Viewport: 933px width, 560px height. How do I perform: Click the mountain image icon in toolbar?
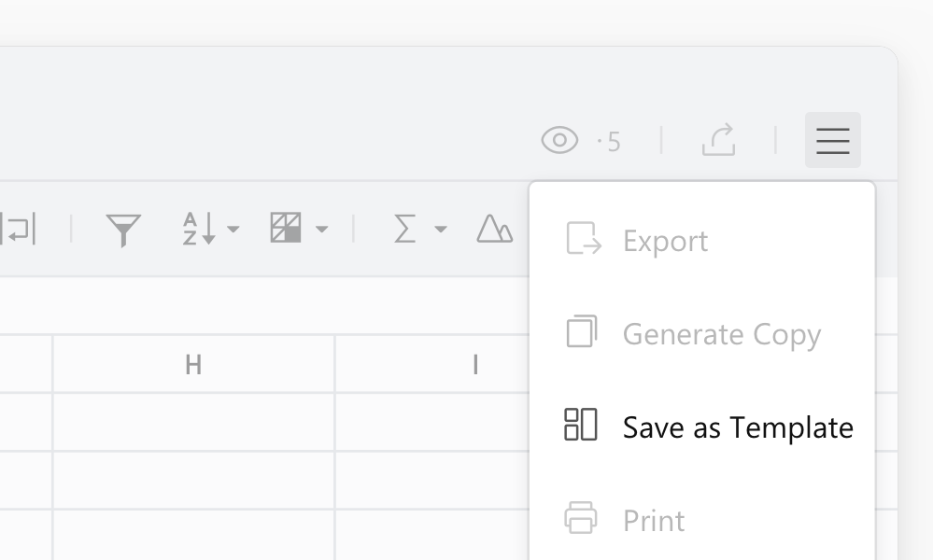(494, 229)
